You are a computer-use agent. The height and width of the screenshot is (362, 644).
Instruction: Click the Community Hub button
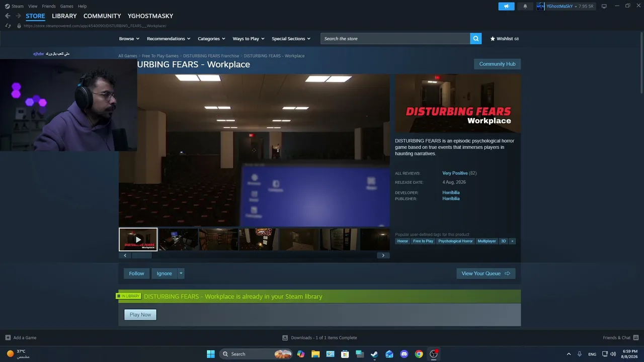(x=497, y=64)
